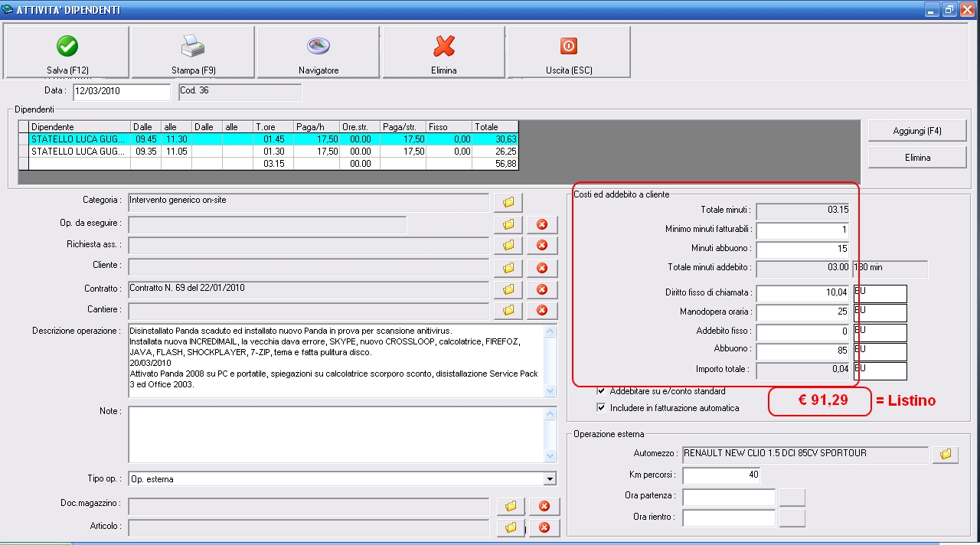Click the button next to Ora partenza
This screenshot has width=980, height=545.
(792, 497)
